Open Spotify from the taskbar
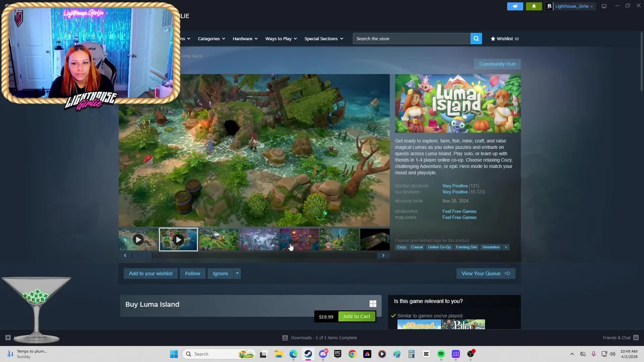Image resolution: width=644 pixels, height=362 pixels. 441,354
